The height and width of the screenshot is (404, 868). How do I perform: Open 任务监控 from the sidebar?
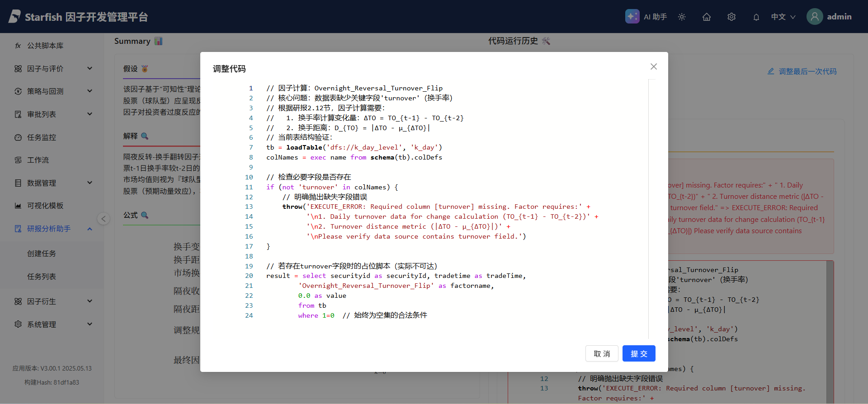click(42, 137)
